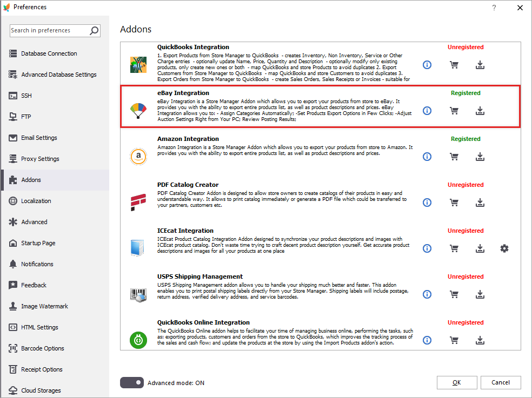Click the QuickBooks Integration logo thumbnail
The height and width of the screenshot is (398, 532).
[x=138, y=65]
